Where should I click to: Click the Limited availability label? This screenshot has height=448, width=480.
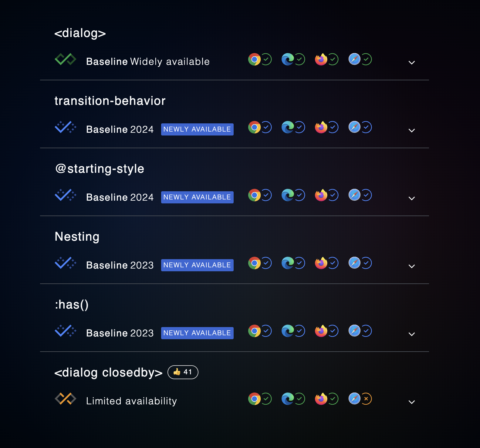(x=131, y=401)
